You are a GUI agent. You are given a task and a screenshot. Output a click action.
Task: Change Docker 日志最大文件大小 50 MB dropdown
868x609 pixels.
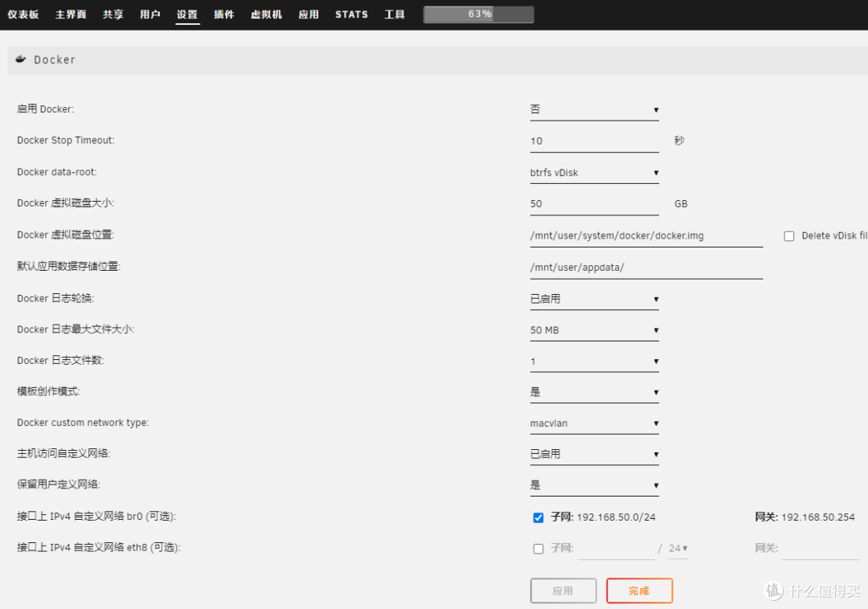594,330
